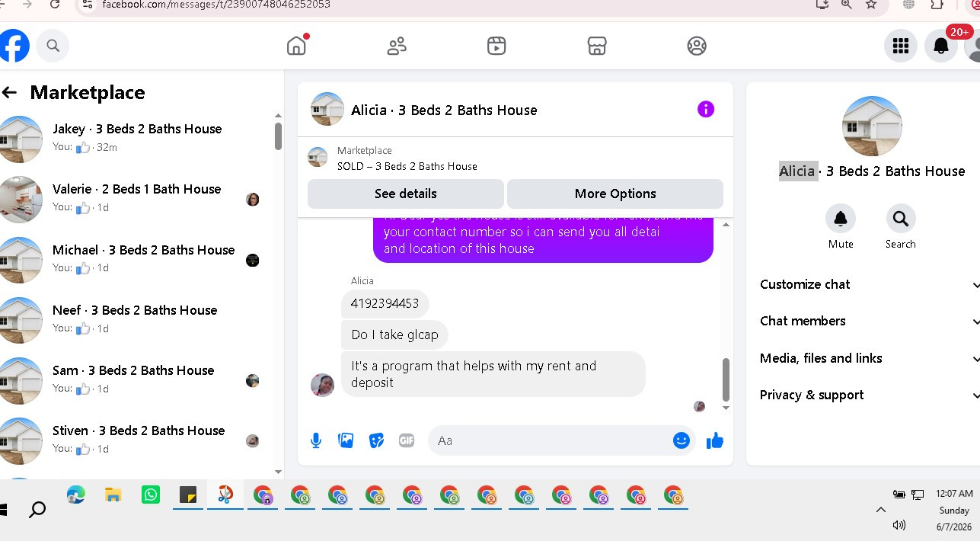The height and width of the screenshot is (541, 980).
Task: Bookmark this page with the star icon
Action: click(871, 5)
